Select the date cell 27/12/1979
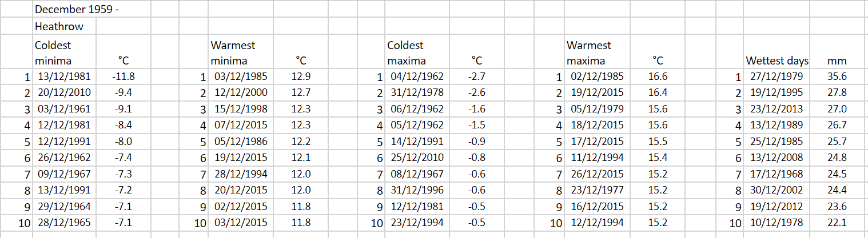This screenshot has height=238, width=868. tap(777, 76)
